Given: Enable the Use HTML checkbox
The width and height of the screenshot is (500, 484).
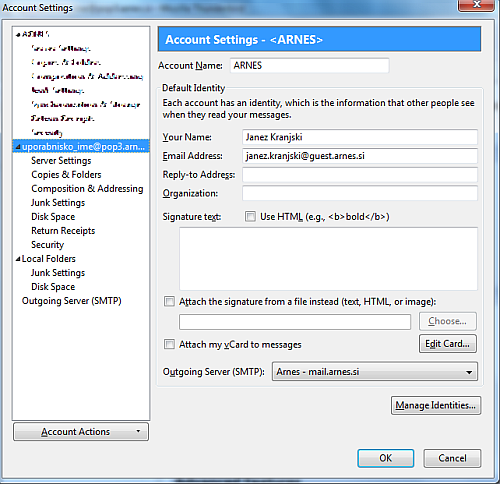Looking at the screenshot, I should [x=250, y=217].
